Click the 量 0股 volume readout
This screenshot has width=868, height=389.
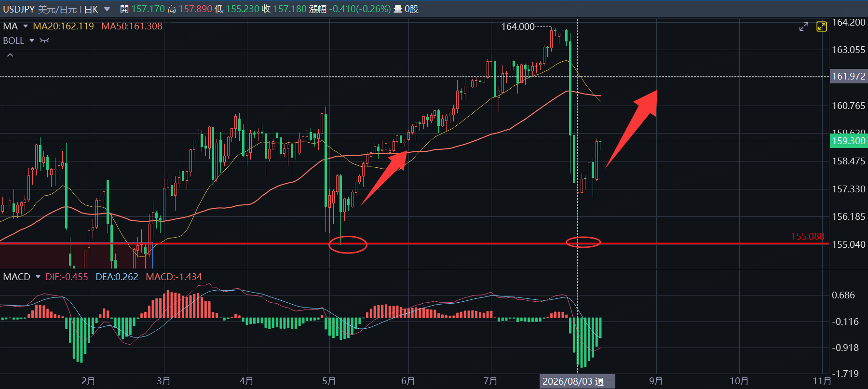[x=406, y=9]
